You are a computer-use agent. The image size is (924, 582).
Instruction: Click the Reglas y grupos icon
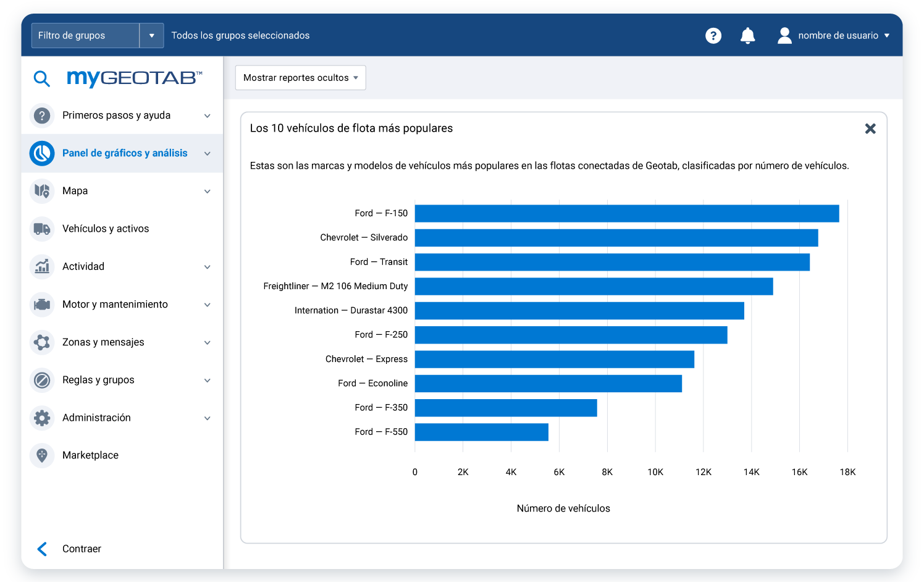tap(42, 380)
